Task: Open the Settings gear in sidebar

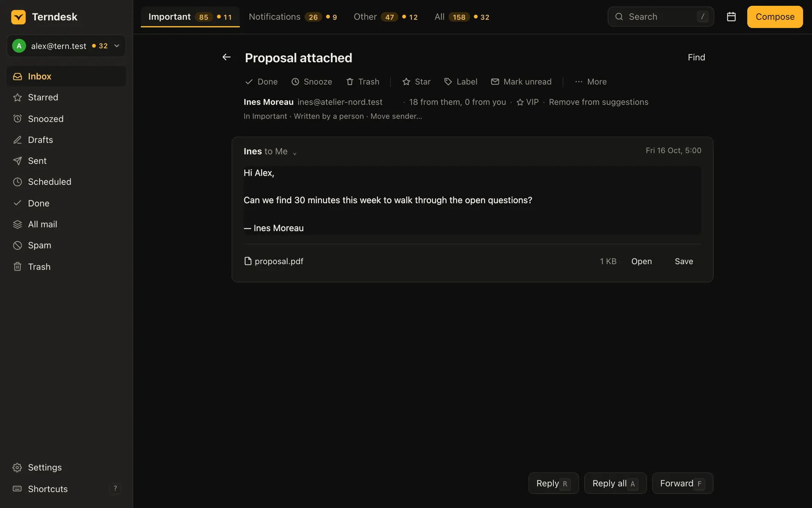Action: click(17, 467)
